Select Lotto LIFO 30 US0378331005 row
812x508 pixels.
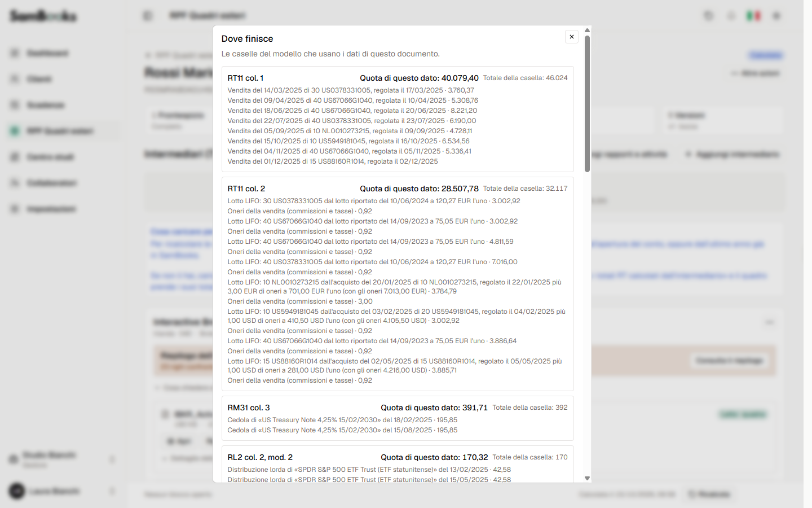(374, 201)
